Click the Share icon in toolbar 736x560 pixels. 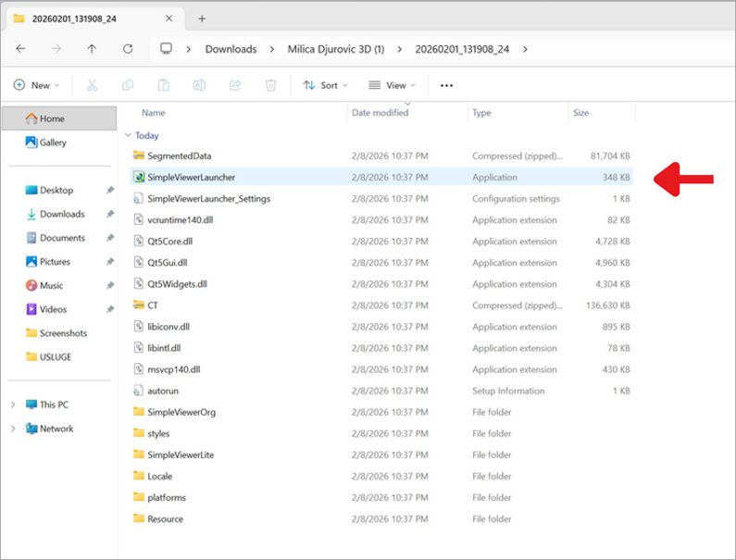(x=235, y=85)
